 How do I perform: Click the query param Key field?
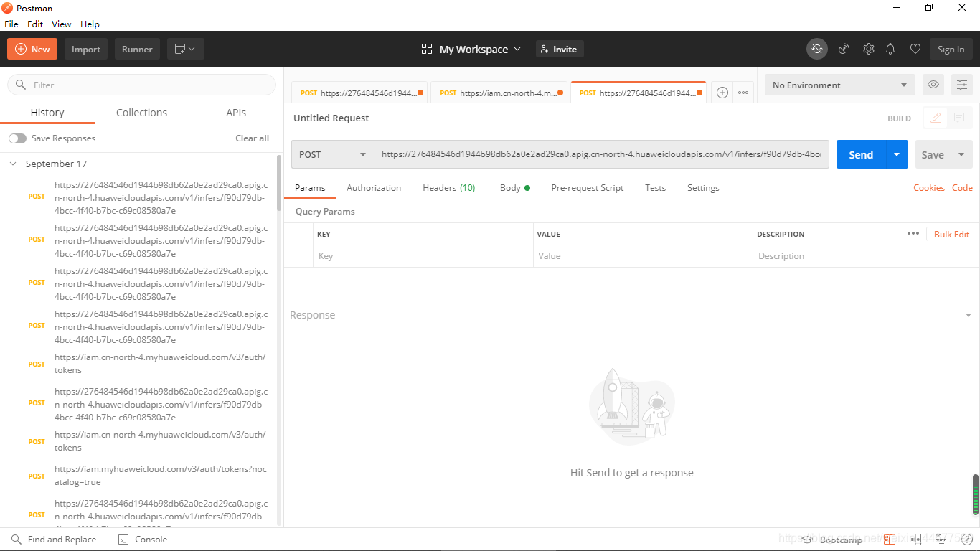(x=423, y=256)
